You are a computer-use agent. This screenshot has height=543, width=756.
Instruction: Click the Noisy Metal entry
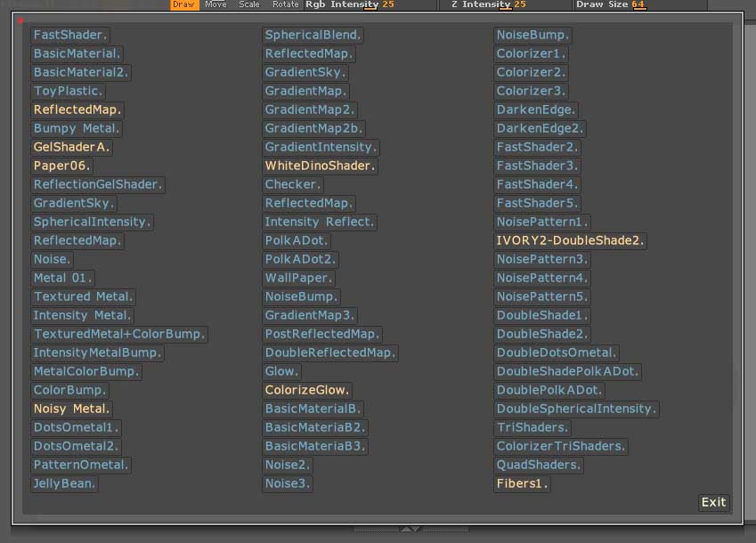pyautogui.click(x=72, y=409)
